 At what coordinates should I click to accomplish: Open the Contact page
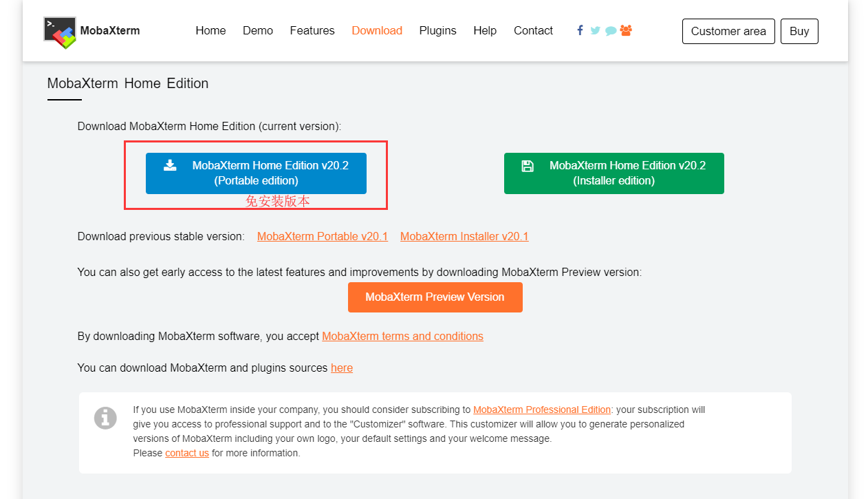[x=533, y=30]
